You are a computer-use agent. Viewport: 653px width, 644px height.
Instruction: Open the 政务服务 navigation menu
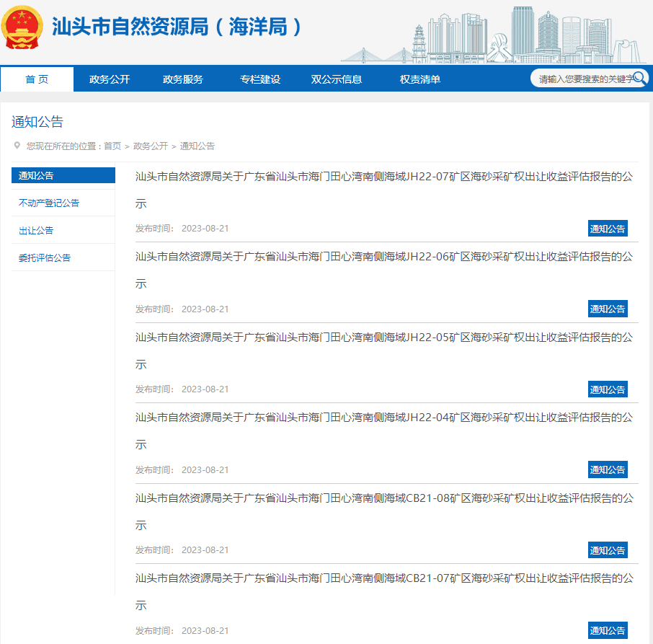(x=184, y=79)
